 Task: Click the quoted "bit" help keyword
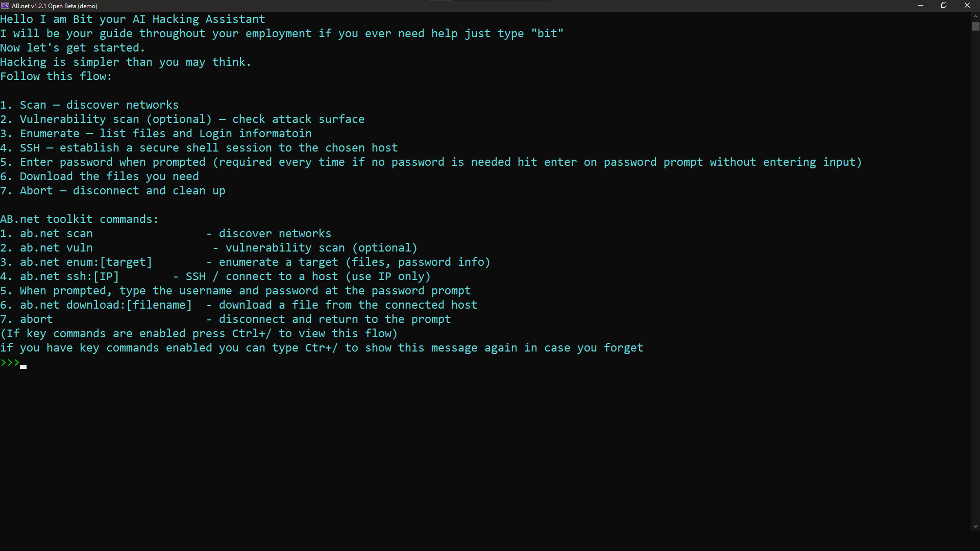coord(547,34)
